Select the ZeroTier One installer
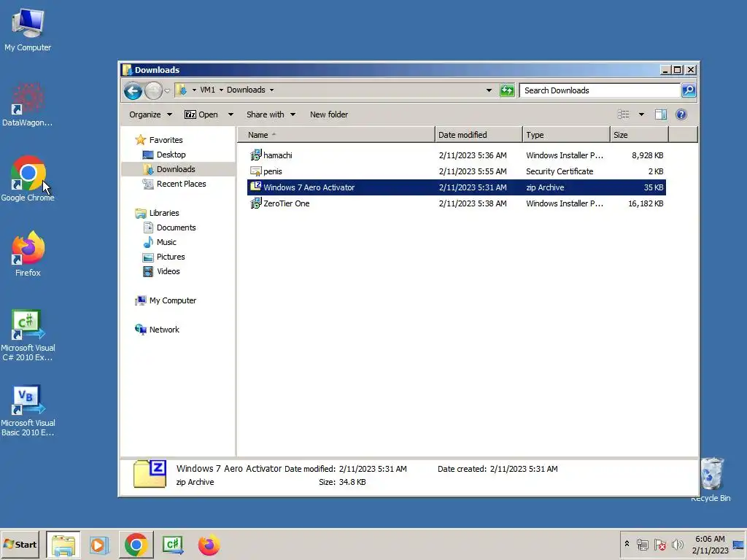 click(x=457, y=203)
